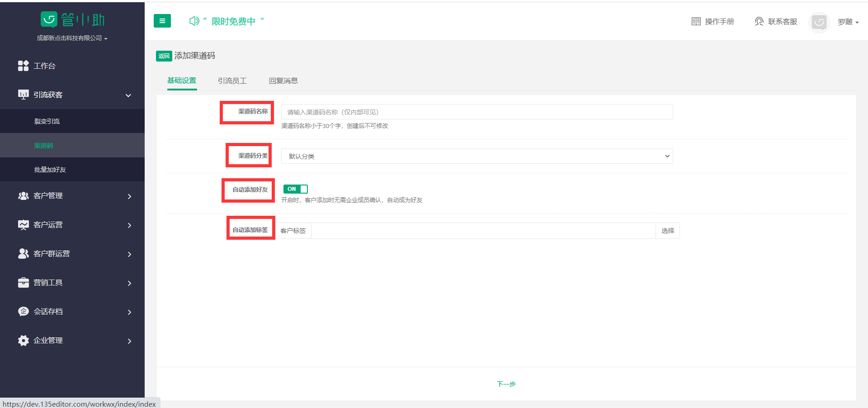868x408 pixels.
Task: Click the 选择 button for customer tags
Action: coord(668,231)
